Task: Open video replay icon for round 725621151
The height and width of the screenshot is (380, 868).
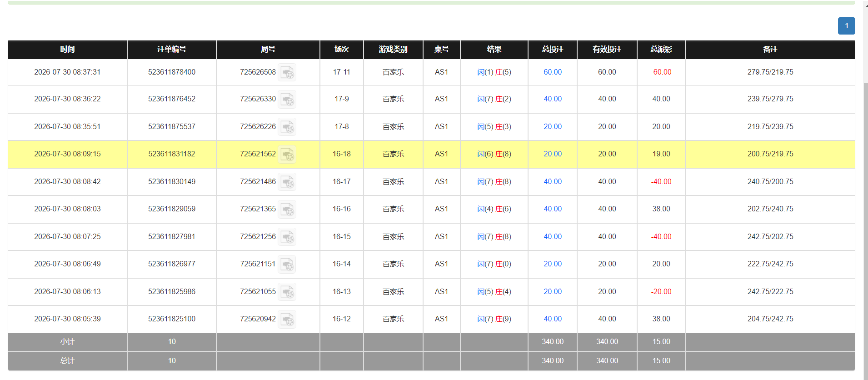Action: click(x=287, y=264)
